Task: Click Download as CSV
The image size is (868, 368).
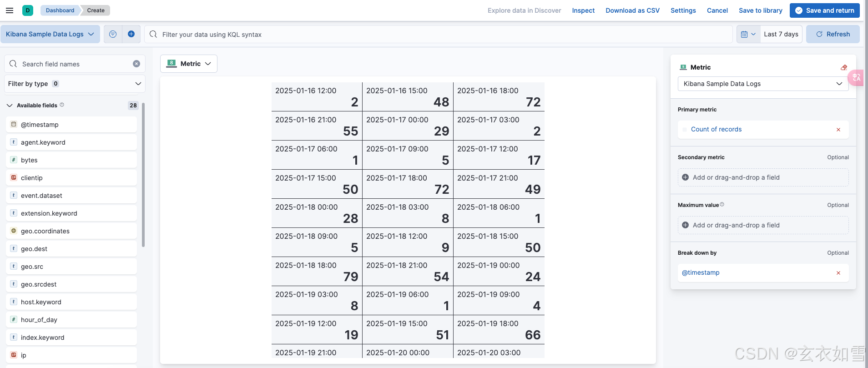Action: pos(632,10)
